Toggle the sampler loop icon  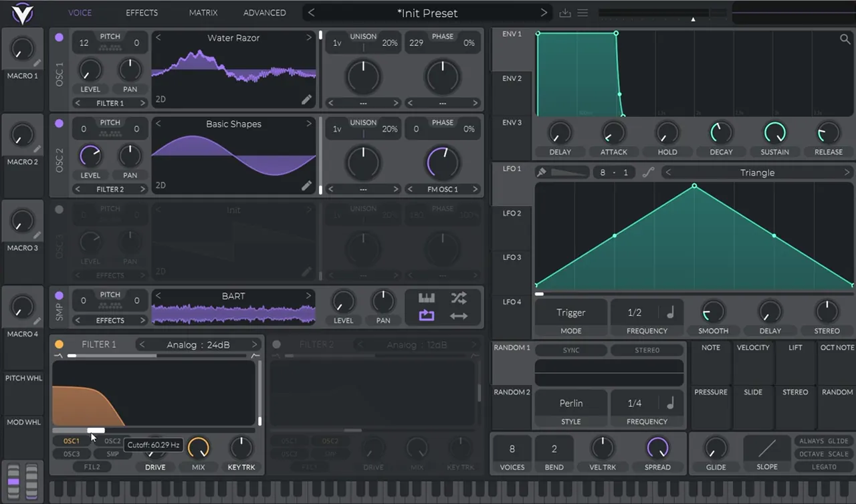click(427, 316)
